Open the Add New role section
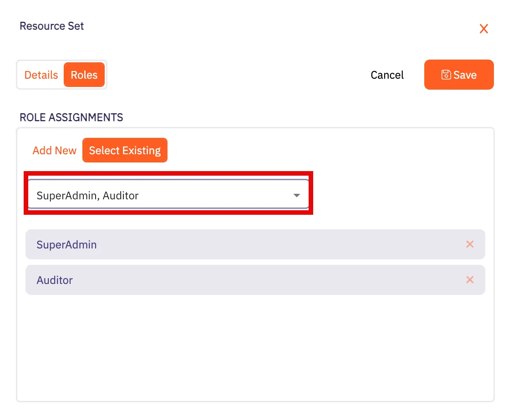This screenshot has width=508, height=420. [x=54, y=150]
